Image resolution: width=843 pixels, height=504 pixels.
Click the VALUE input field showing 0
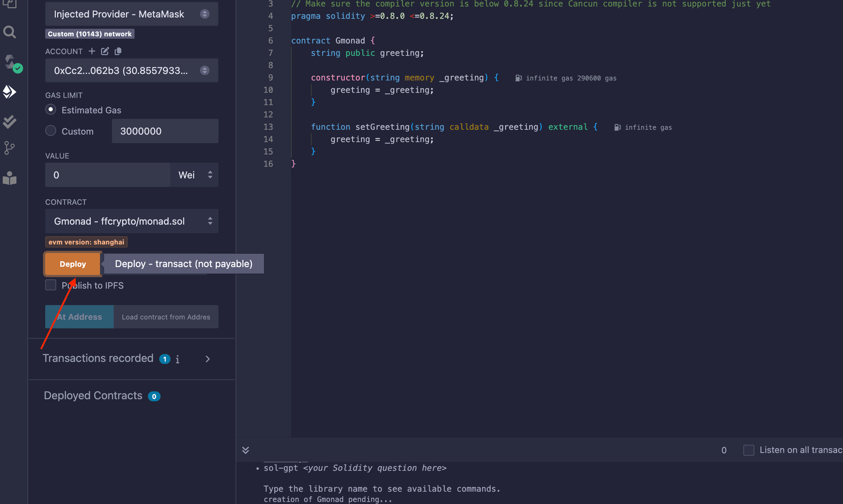(108, 175)
